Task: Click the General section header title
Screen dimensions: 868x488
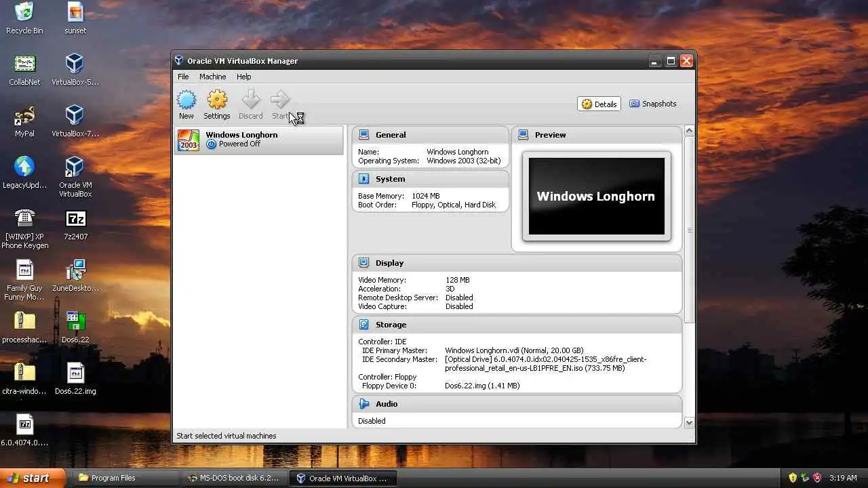Action: pos(391,135)
